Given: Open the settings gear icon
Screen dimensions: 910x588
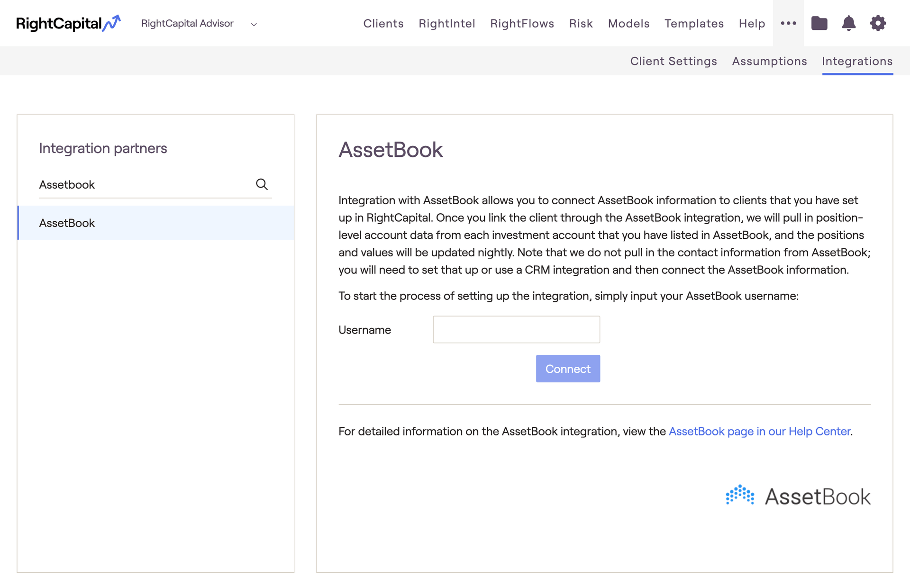Looking at the screenshot, I should pos(878,23).
